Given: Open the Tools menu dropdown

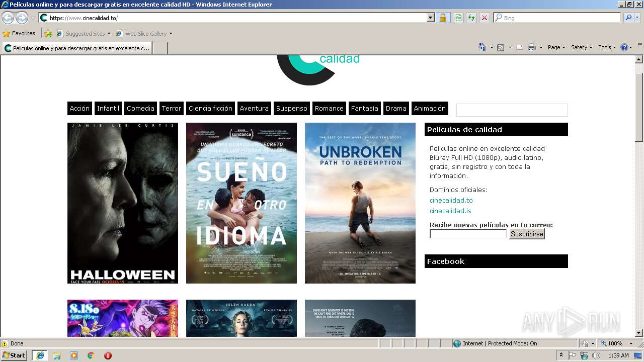Looking at the screenshot, I should click(607, 47).
